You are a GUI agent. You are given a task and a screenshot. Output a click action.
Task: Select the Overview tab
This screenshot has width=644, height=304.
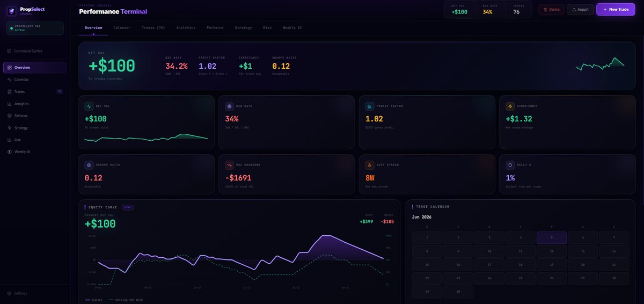pyautogui.click(x=93, y=27)
